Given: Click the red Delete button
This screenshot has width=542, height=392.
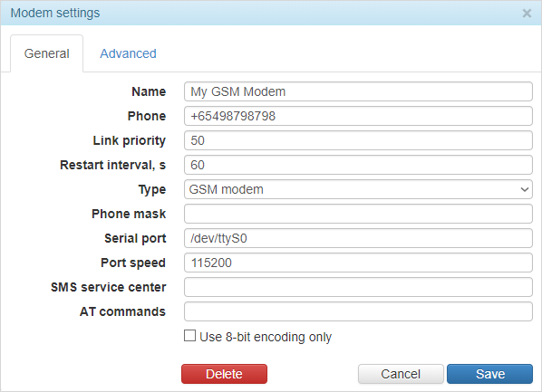Looking at the screenshot, I should coord(224,374).
